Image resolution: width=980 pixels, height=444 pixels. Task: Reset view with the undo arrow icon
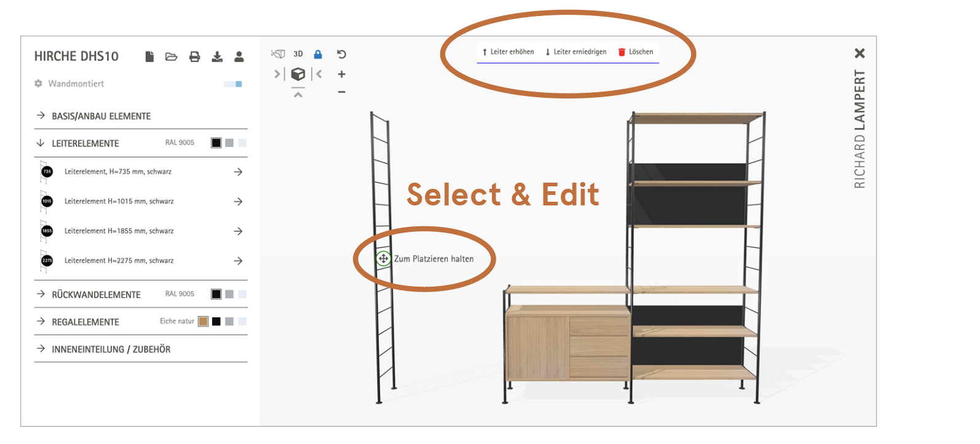point(342,54)
